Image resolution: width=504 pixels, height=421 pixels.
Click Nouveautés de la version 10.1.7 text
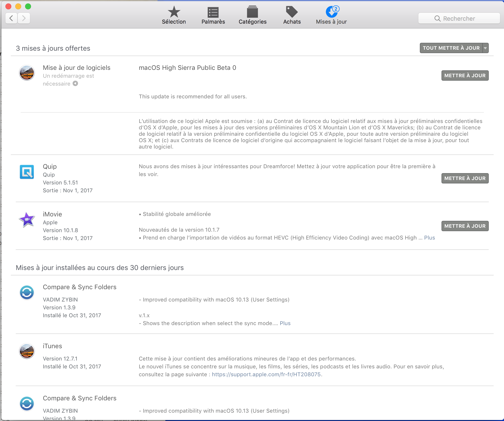click(179, 230)
